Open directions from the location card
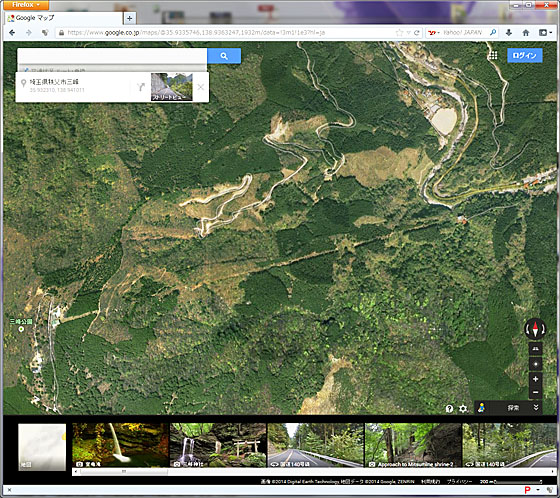This screenshot has width=560, height=498. [x=141, y=87]
